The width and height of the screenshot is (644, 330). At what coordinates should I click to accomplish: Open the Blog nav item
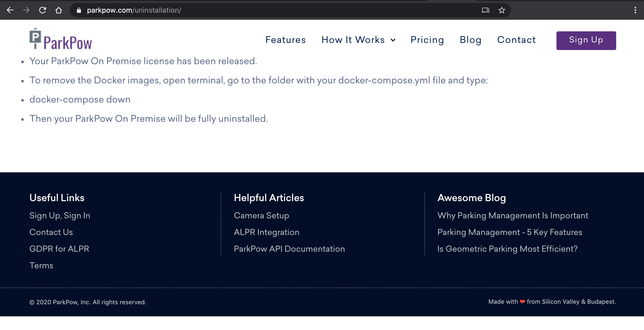click(x=470, y=40)
